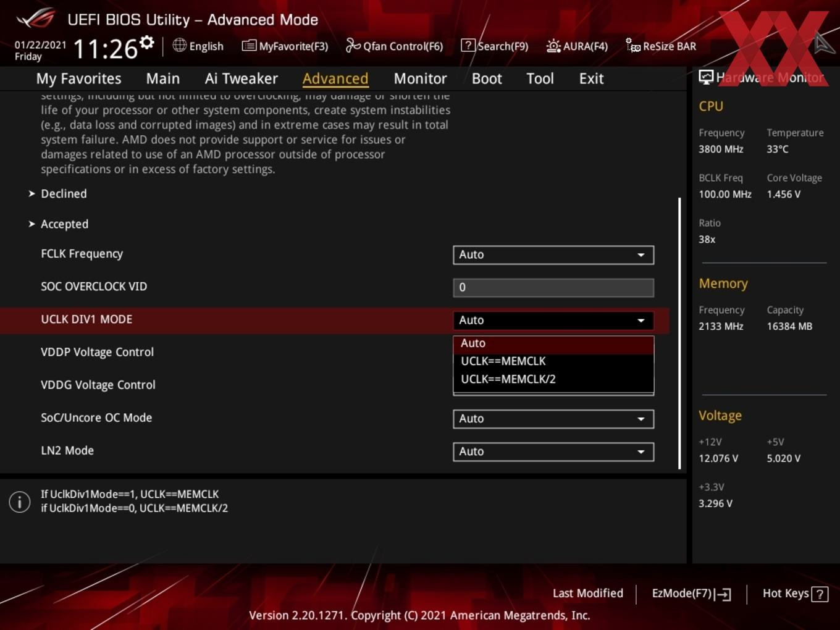Click the Hardware Monitor screen icon
840x630 pixels.
tap(706, 77)
